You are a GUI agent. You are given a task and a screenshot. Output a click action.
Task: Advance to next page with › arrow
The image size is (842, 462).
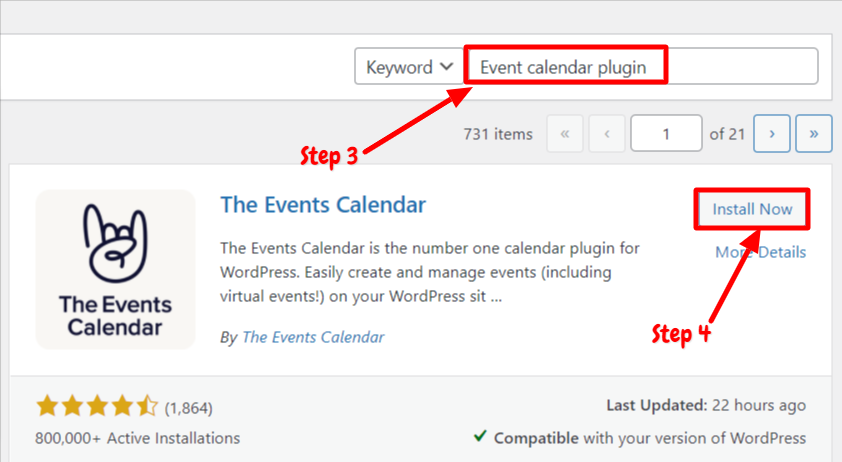pos(772,133)
